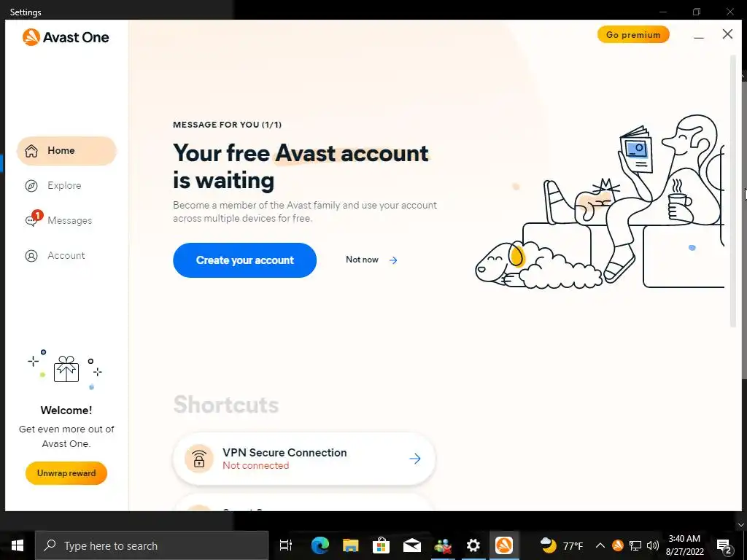Open the Home section in sidebar
This screenshot has width=747, height=560.
(x=66, y=150)
